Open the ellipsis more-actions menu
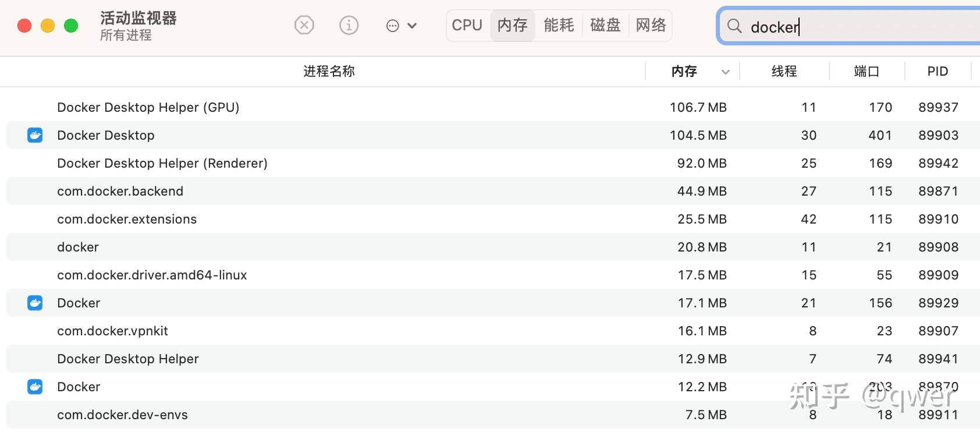Image resolution: width=980 pixels, height=439 pixels. pyautogui.click(x=401, y=26)
